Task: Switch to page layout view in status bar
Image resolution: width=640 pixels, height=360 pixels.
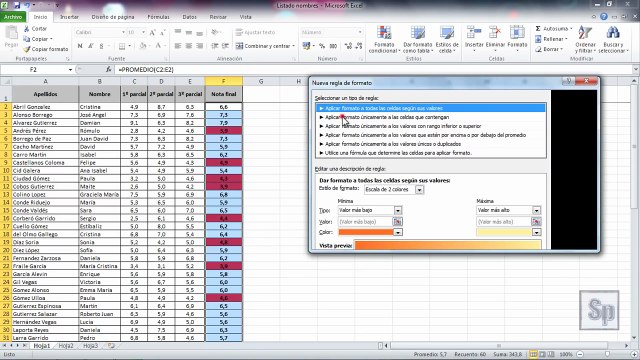Action: (542, 354)
